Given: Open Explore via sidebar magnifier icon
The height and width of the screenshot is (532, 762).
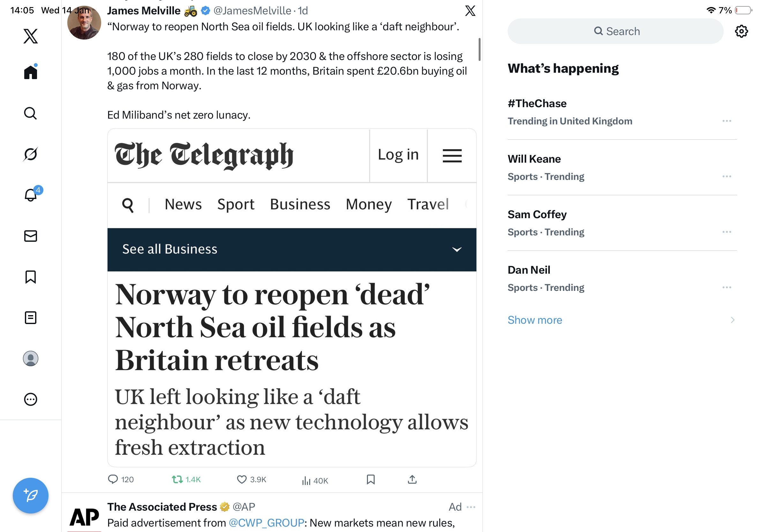Looking at the screenshot, I should [x=31, y=114].
